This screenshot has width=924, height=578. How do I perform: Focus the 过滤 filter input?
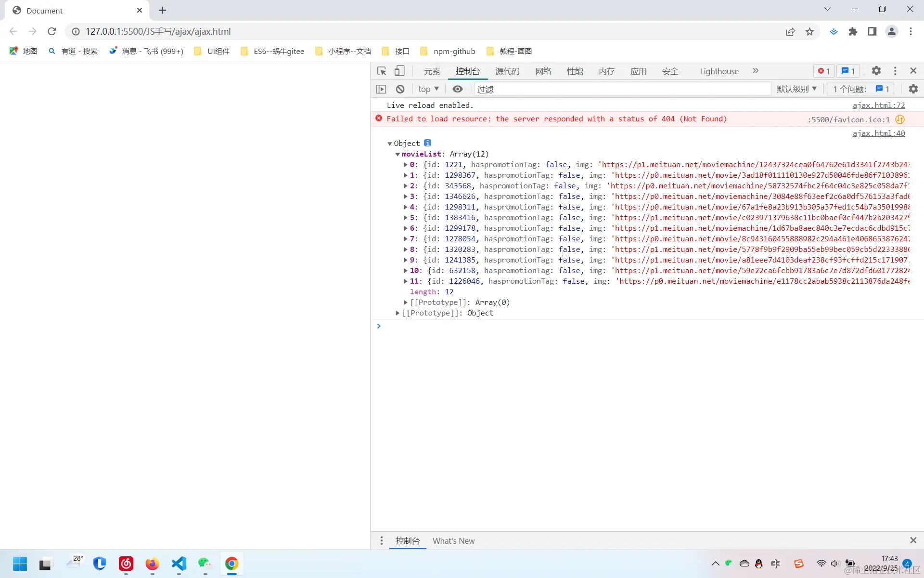coord(623,89)
